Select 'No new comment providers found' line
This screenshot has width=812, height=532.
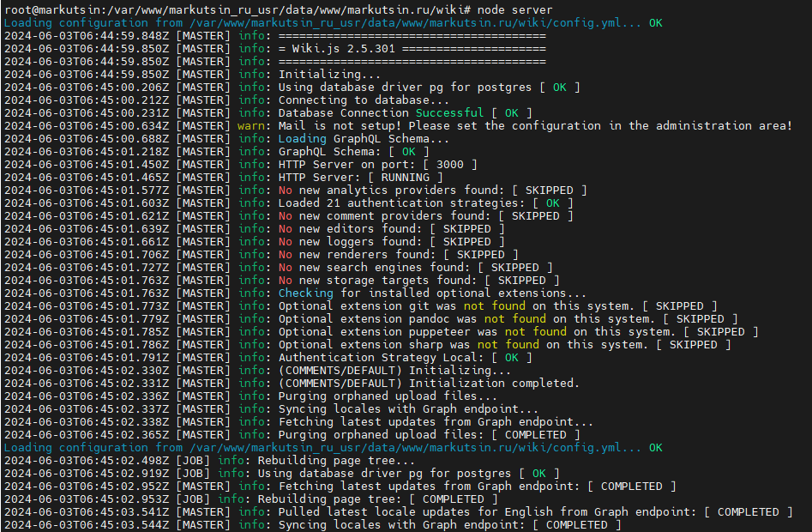(x=288, y=216)
